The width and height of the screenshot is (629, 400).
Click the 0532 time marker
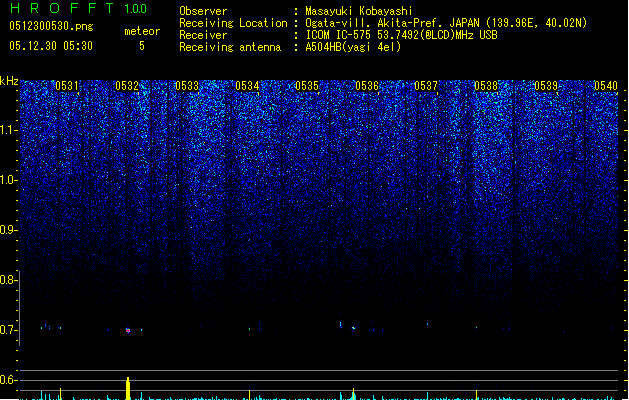pos(127,86)
